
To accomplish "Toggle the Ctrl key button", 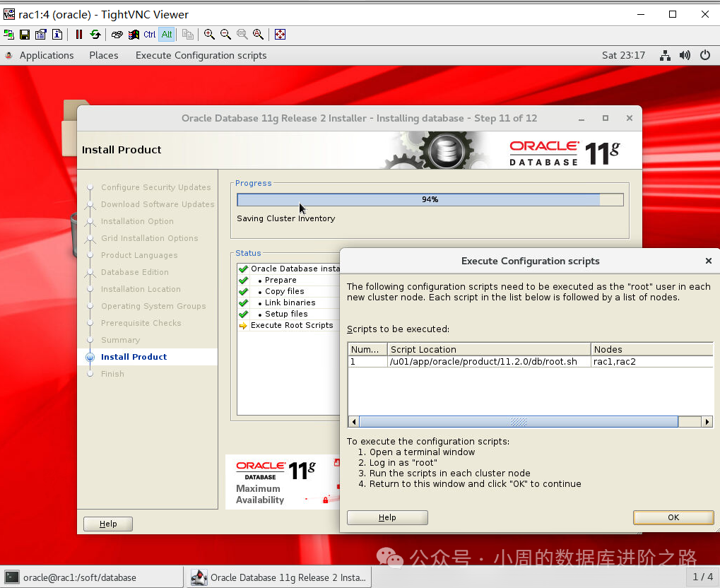I will tap(150, 35).
